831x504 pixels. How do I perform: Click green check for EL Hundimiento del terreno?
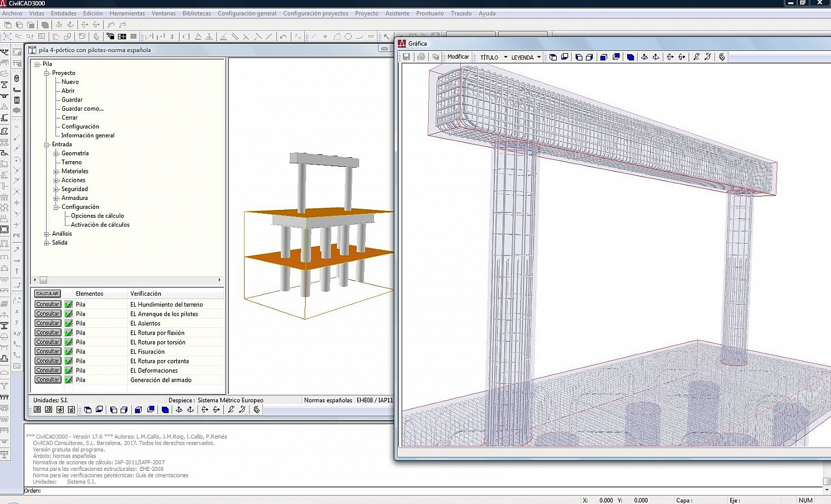coord(69,304)
